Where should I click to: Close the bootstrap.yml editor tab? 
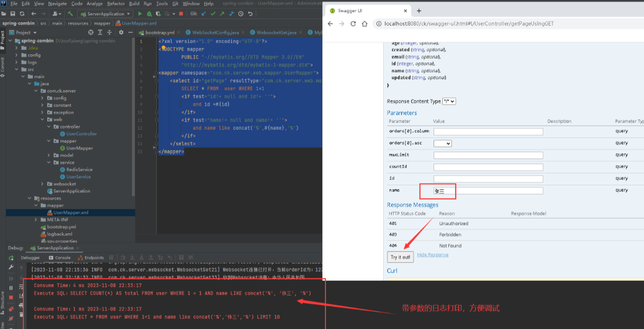pyautogui.click(x=178, y=33)
